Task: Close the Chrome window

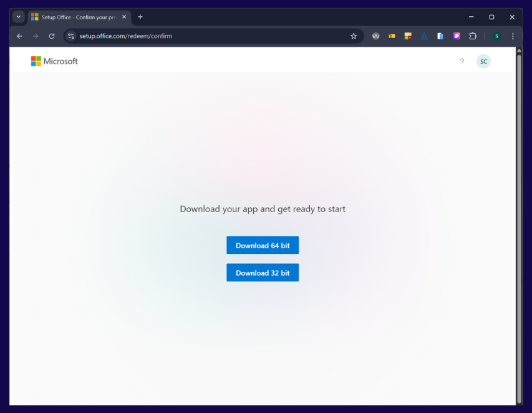Action: (x=512, y=17)
